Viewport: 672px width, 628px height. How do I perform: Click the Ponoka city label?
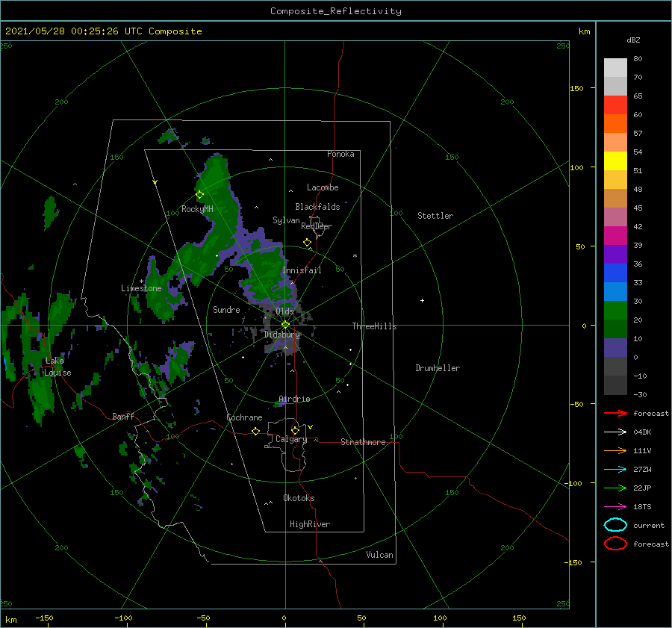pyautogui.click(x=340, y=154)
